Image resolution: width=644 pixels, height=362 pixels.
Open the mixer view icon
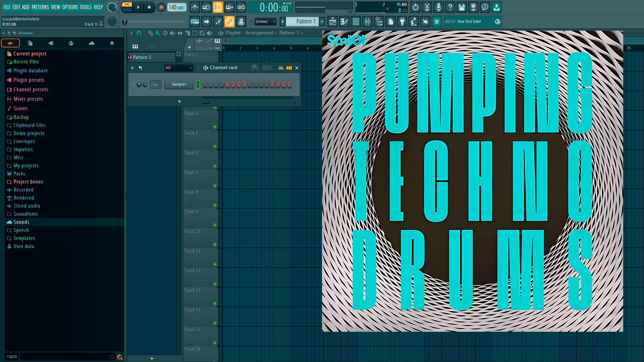pyautogui.click(x=367, y=21)
